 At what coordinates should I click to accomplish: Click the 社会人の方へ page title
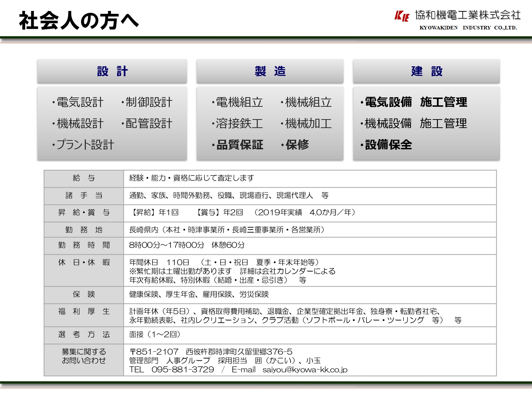(79, 21)
